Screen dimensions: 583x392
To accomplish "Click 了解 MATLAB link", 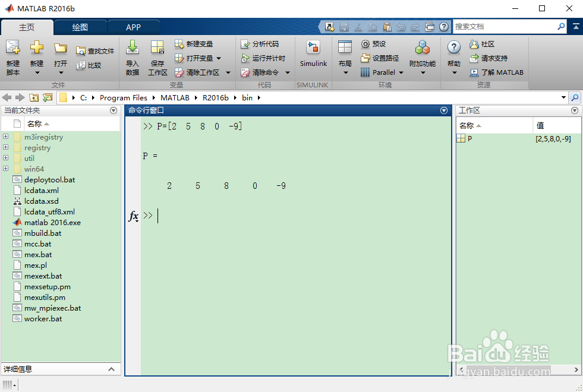I will (497, 72).
